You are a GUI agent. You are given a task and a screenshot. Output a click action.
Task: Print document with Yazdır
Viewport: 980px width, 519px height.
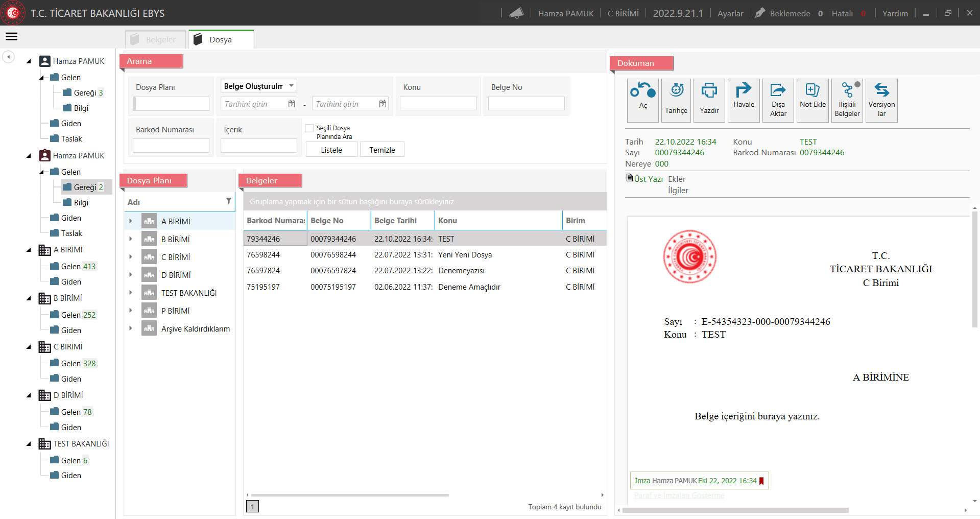click(x=709, y=100)
